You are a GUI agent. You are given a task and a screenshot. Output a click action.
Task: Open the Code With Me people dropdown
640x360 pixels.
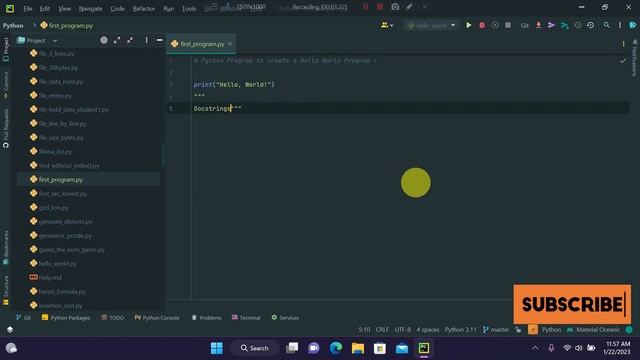point(387,25)
